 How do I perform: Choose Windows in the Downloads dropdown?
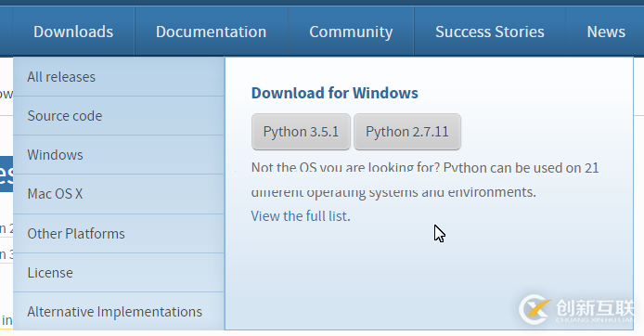tap(119, 155)
